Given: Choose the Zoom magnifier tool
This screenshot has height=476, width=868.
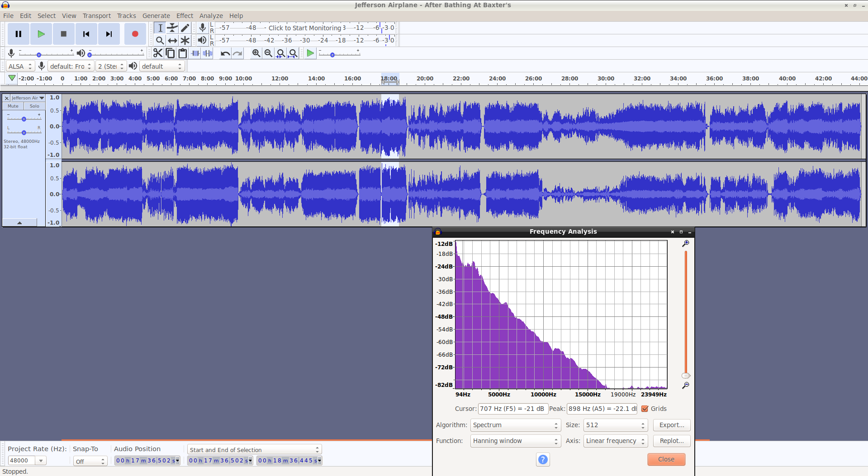Looking at the screenshot, I should point(160,40).
